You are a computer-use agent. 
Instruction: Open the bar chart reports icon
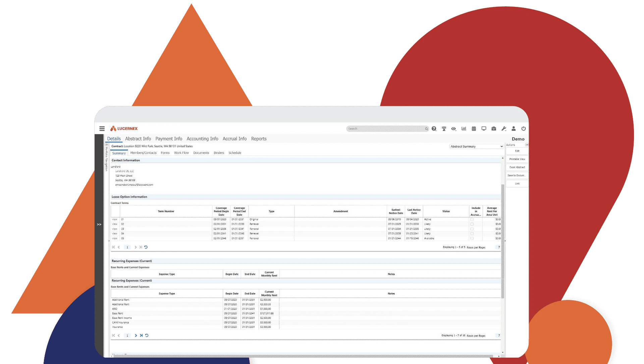(x=464, y=128)
